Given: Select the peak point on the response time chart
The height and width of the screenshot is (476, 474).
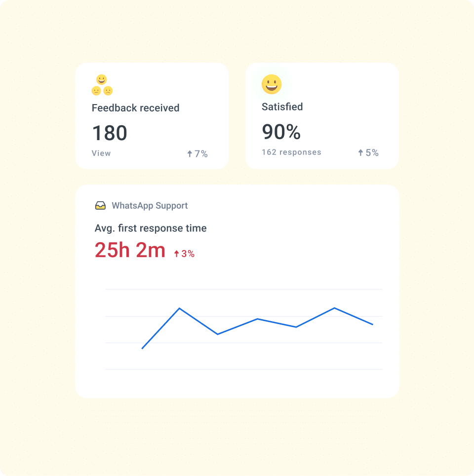Looking at the screenshot, I should (x=180, y=308).
